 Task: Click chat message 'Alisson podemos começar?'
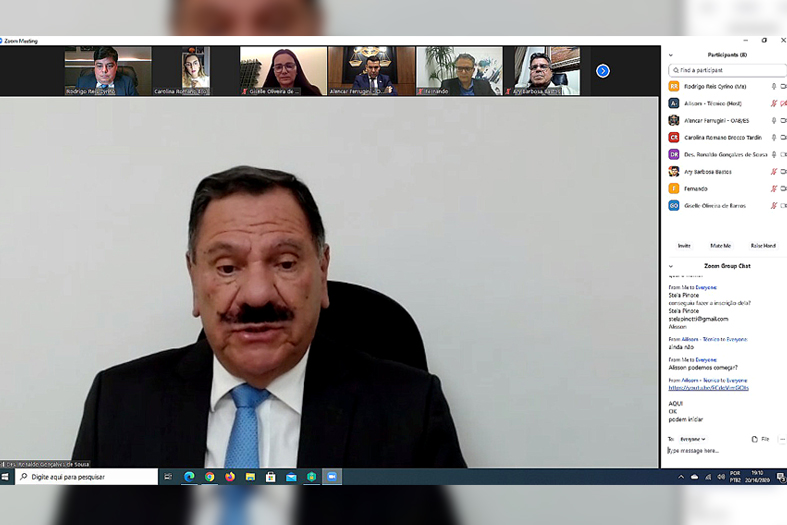[x=703, y=368]
